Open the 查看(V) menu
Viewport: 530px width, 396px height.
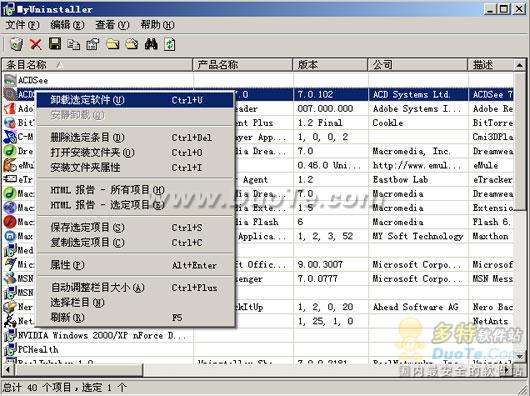coord(112,25)
